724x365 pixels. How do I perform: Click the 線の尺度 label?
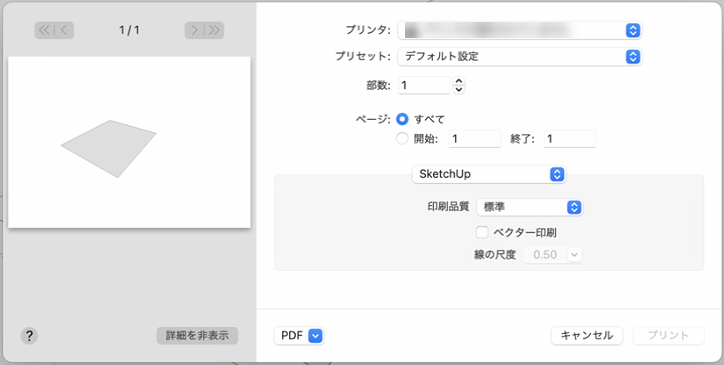[x=495, y=255]
